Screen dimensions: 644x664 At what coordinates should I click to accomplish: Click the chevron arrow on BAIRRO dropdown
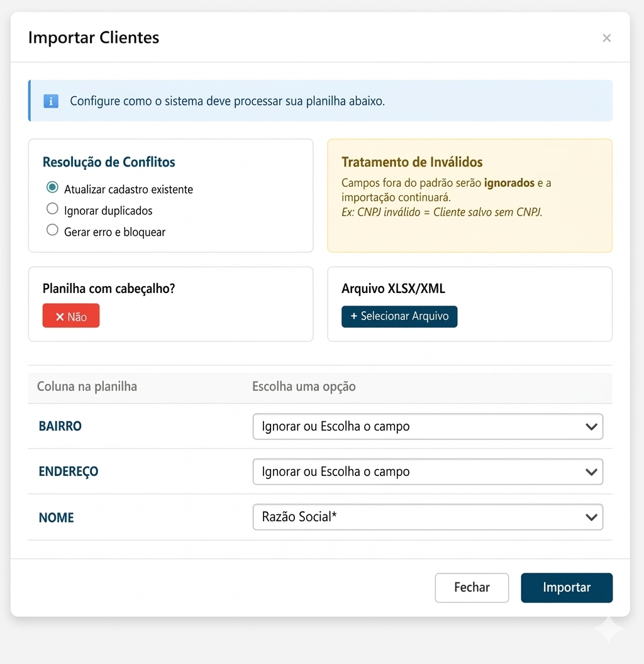coord(591,427)
